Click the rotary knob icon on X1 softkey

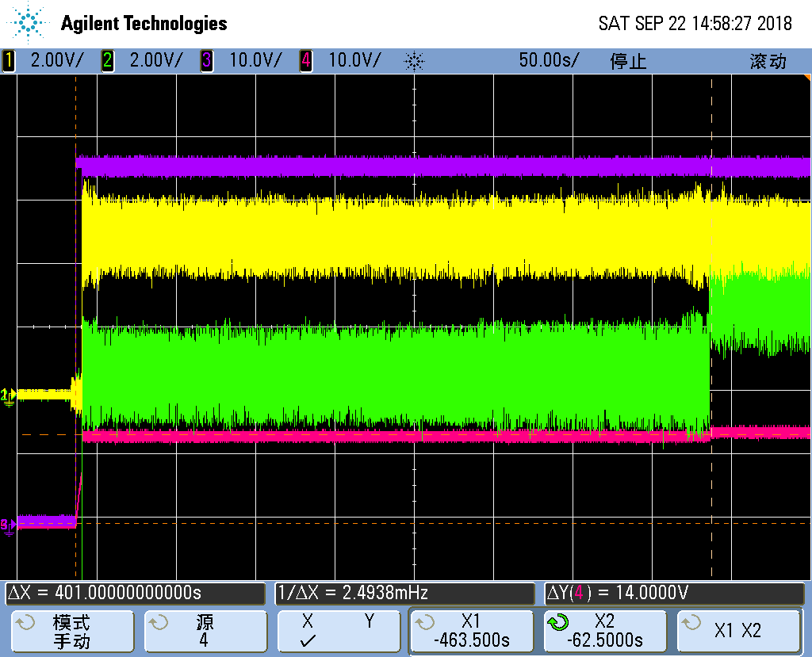pyautogui.click(x=425, y=622)
